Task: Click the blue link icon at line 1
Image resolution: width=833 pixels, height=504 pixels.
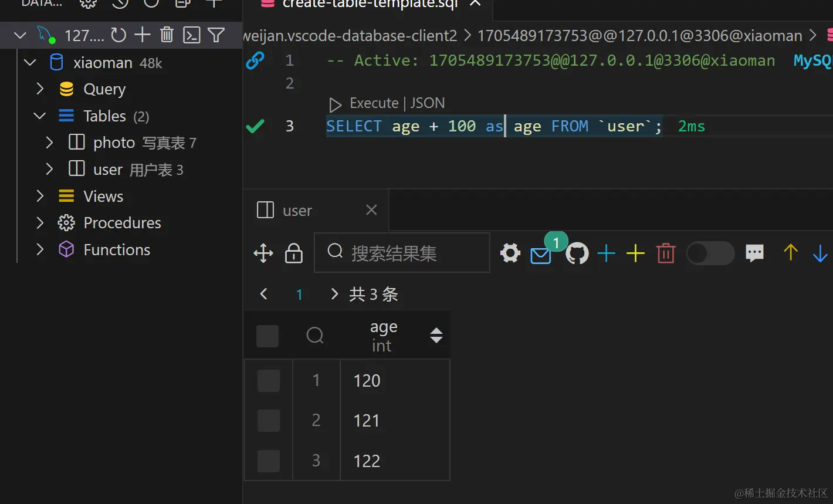Action: pos(255,60)
